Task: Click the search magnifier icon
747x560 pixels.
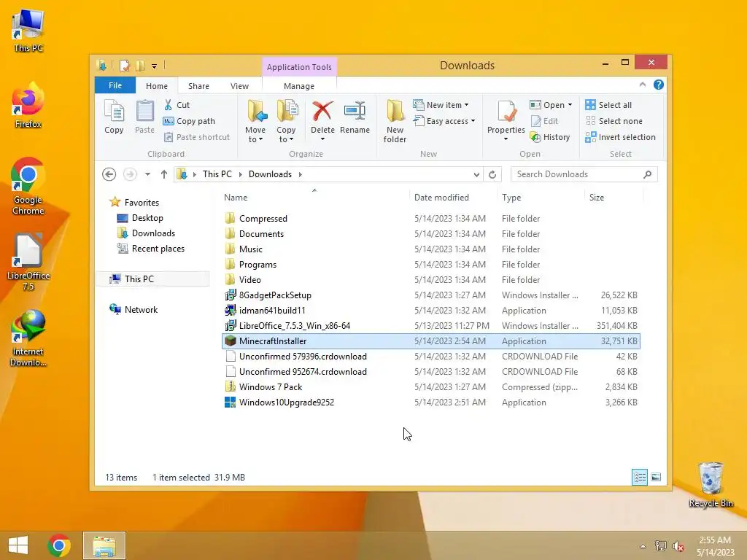Action: click(x=647, y=174)
